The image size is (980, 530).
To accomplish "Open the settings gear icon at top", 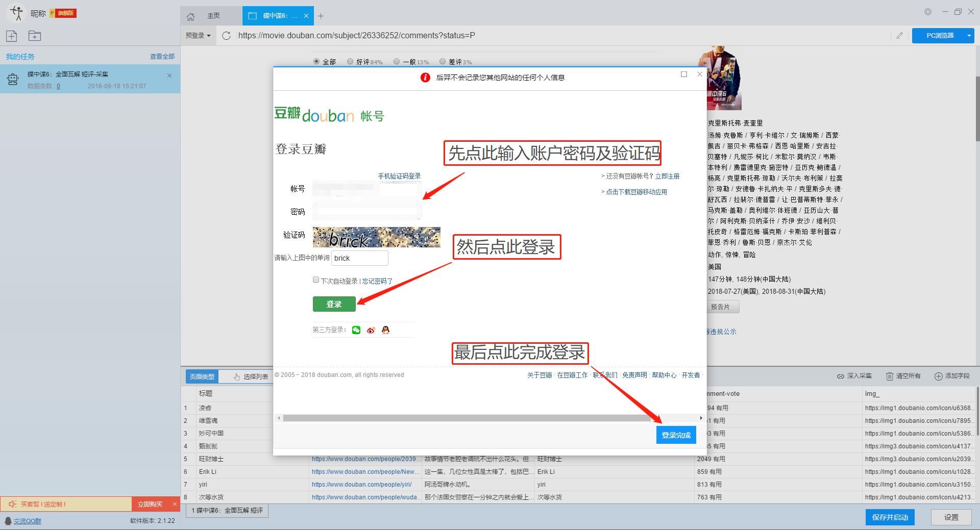I will tap(928, 12).
